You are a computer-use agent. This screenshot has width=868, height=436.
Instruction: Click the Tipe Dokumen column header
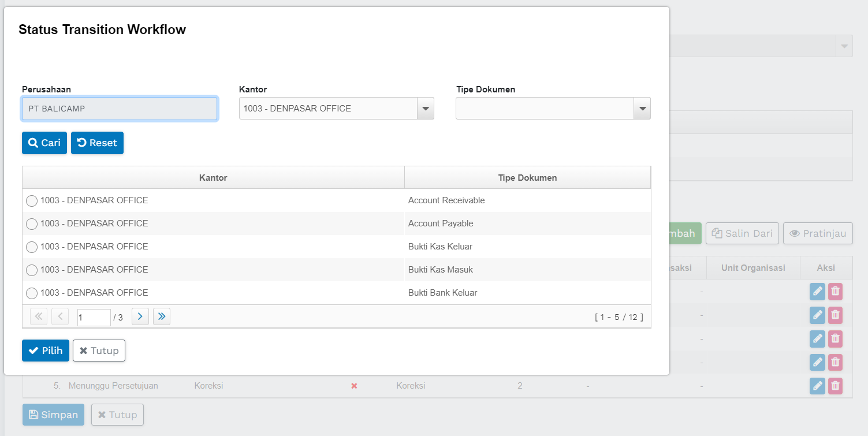point(527,178)
